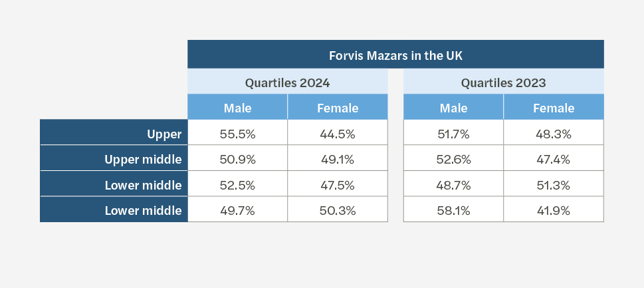Select the 48.3% table cell

[x=554, y=134]
